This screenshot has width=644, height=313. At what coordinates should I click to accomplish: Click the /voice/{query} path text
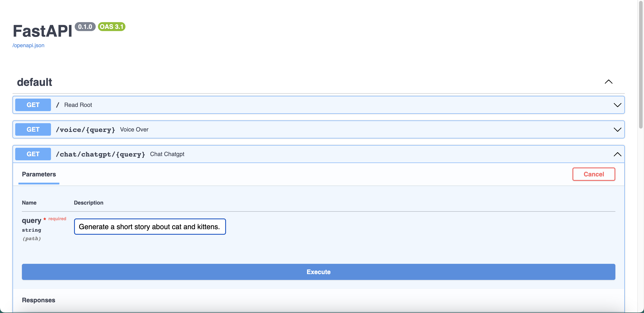pyautogui.click(x=85, y=129)
